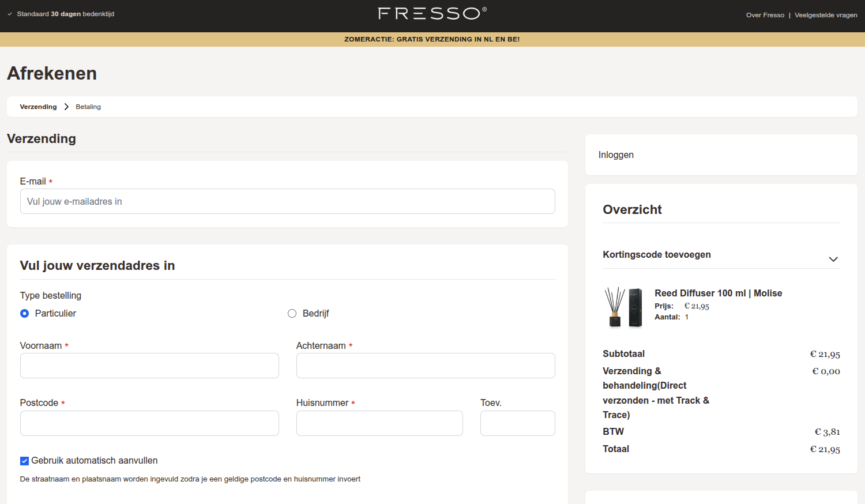Select the Bedrijf radio button
Screen dimensions: 865x504
tap(292, 313)
